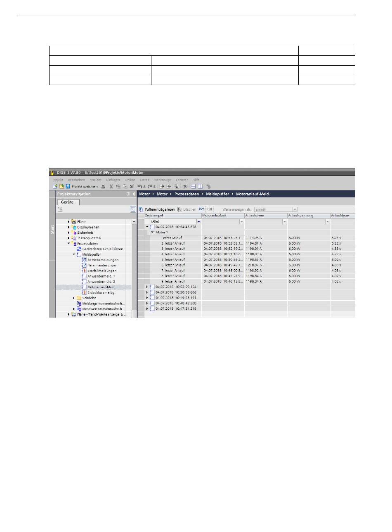The height and width of the screenshot is (532, 392).
Task: Click the Gerätedaten aktualisieren refresh icon
Action: click(x=79, y=249)
